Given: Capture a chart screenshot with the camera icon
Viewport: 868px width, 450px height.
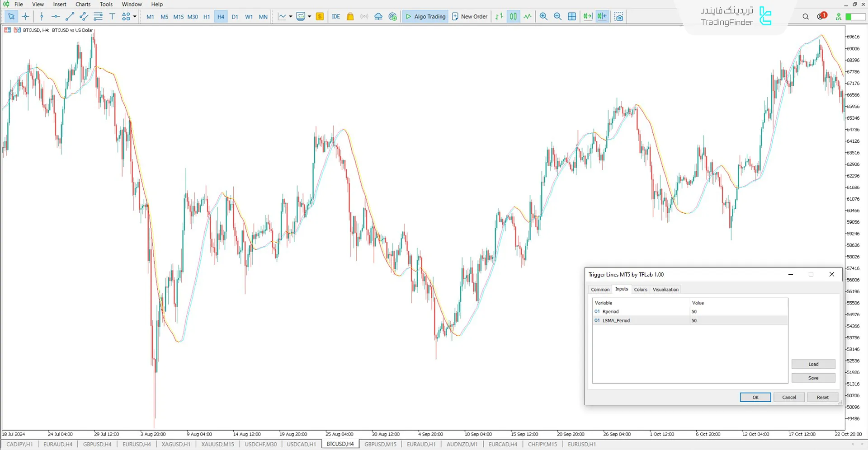Looking at the screenshot, I should pyautogui.click(x=618, y=16).
